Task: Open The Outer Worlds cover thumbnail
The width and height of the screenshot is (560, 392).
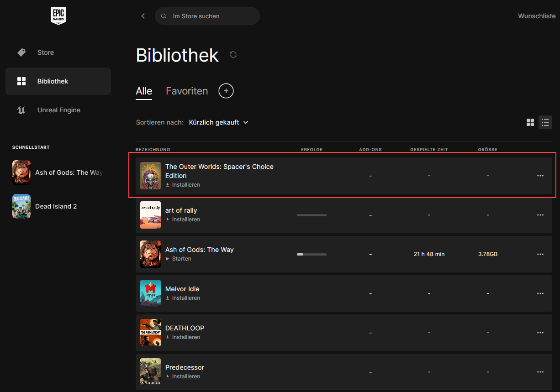Action: pos(150,176)
